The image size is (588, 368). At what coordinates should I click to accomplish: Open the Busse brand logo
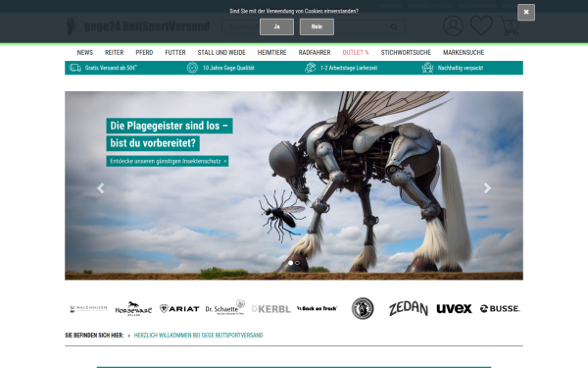click(500, 309)
